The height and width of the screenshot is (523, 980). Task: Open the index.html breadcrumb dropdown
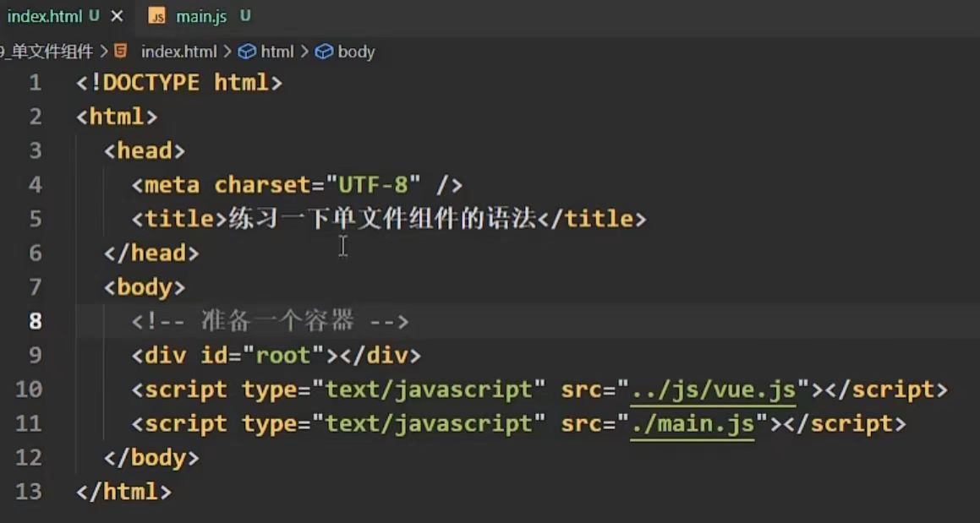[178, 52]
